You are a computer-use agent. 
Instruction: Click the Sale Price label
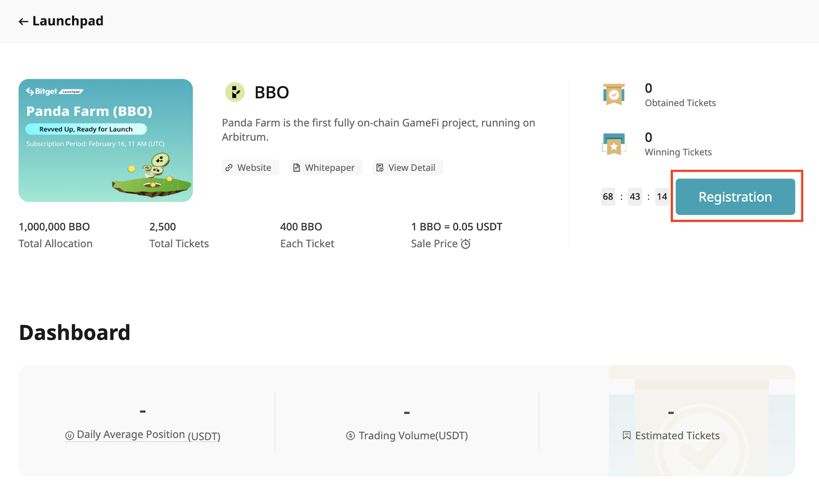pos(434,244)
